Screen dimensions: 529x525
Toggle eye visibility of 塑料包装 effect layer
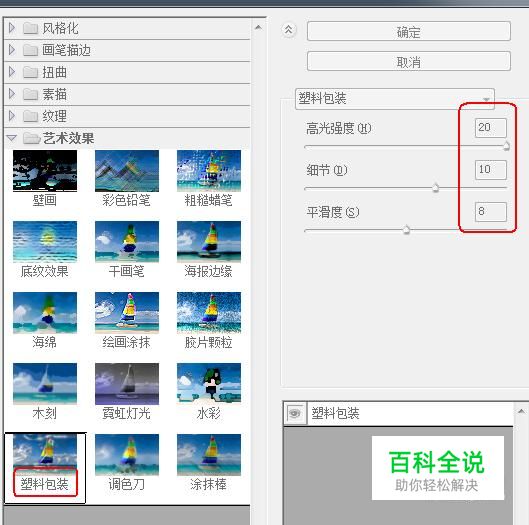(x=295, y=413)
